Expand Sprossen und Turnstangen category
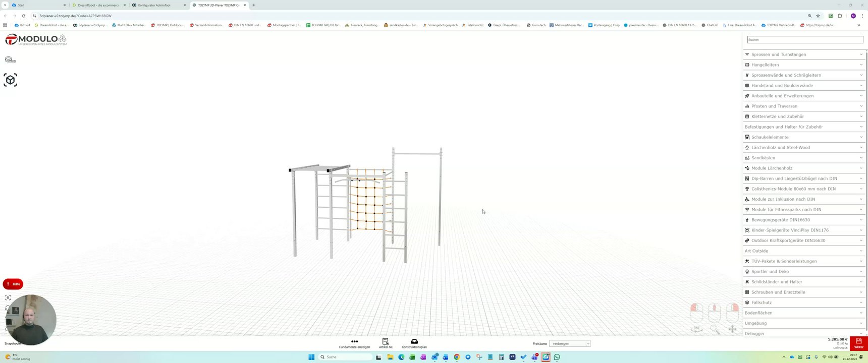This screenshot has height=363, width=868. click(804, 54)
